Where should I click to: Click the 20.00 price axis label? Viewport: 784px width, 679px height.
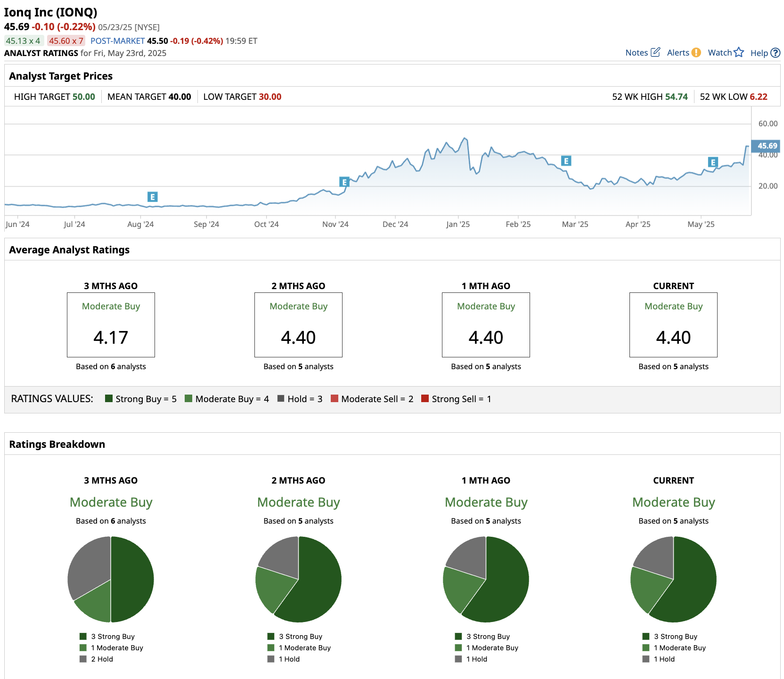tap(768, 186)
